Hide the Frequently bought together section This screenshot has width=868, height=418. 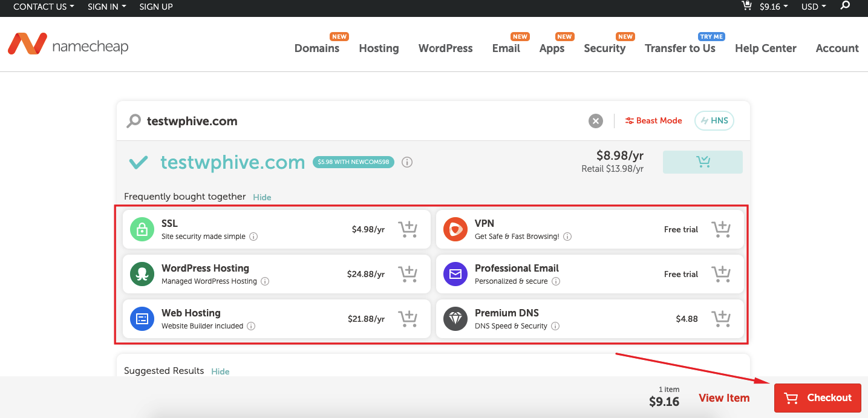pyautogui.click(x=262, y=197)
